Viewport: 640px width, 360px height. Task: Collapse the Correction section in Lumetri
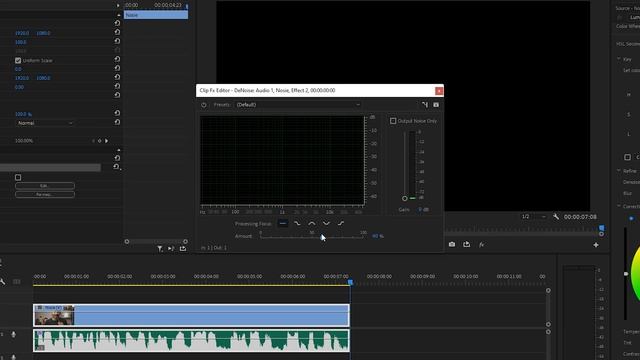(x=619, y=206)
